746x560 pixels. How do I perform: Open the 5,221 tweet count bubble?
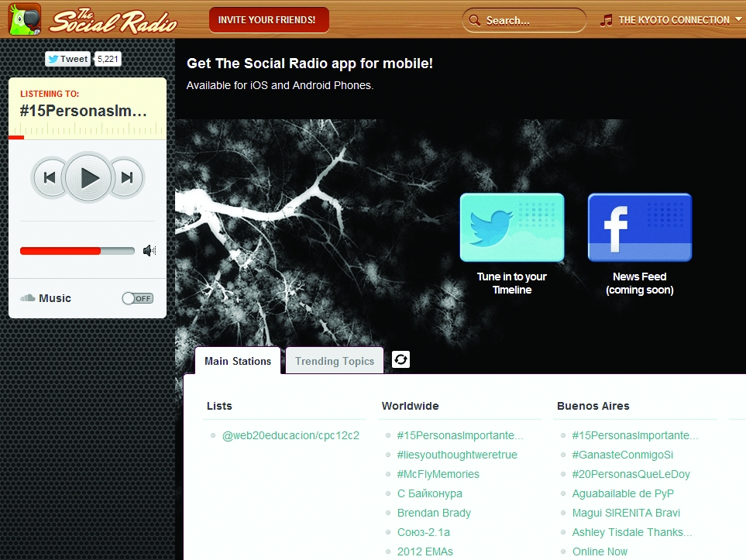(x=108, y=59)
